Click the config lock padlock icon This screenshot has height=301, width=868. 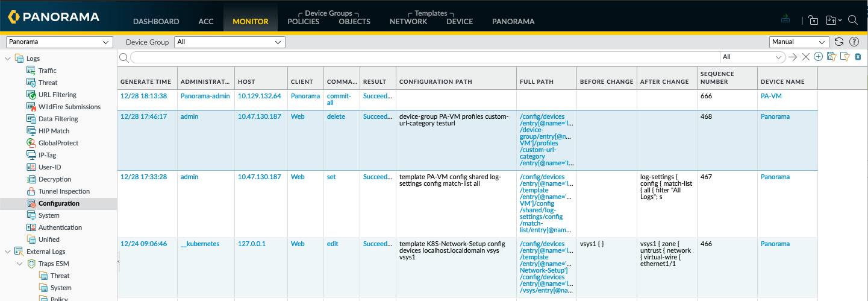[x=813, y=20]
